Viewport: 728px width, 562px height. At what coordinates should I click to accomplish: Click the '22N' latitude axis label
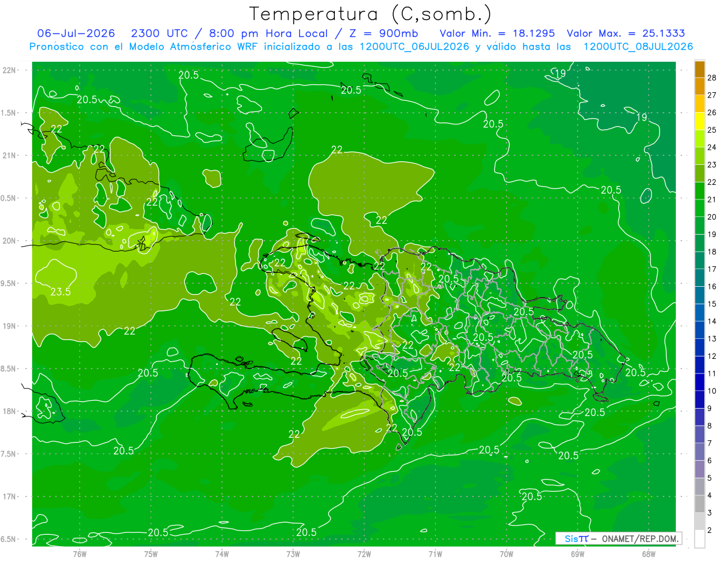[x=9, y=70]
